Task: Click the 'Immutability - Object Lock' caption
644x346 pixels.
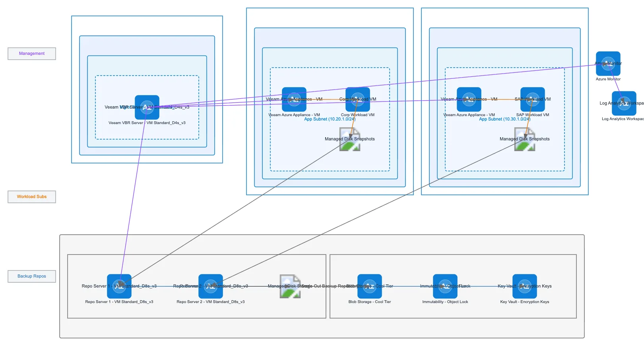Action: [x=445, y=302]
